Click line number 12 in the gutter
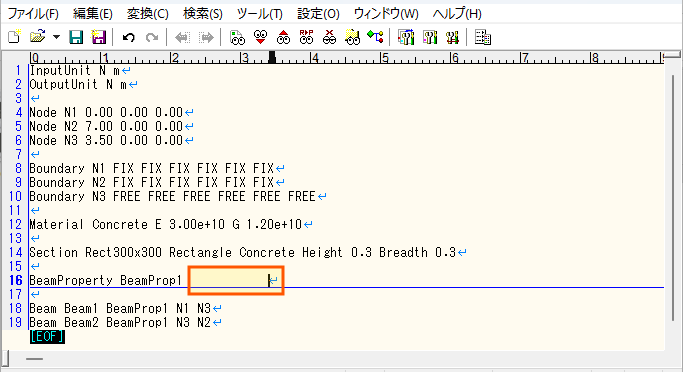This screenshot has height=372, width=683. (x=16, y=224)
